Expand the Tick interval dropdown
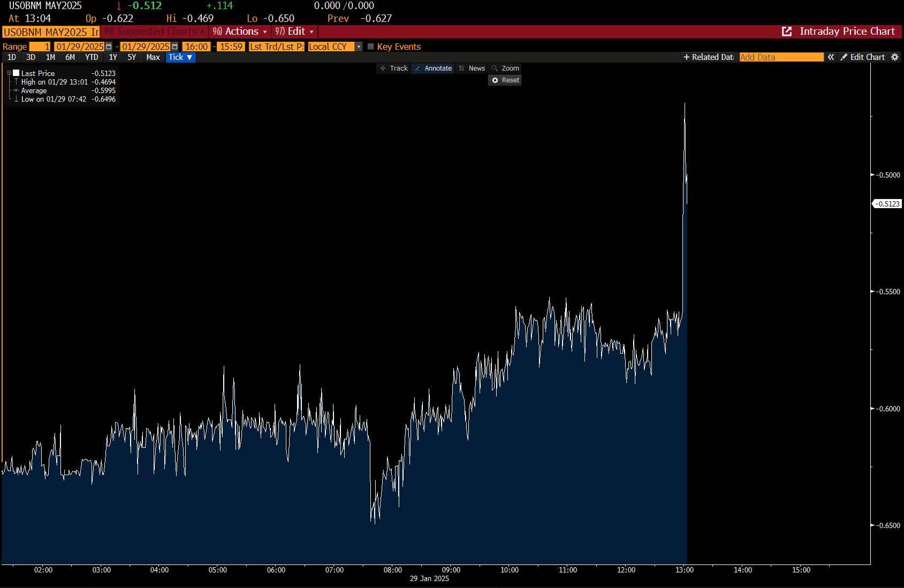 pyautogui.click(x=180, y=57)
